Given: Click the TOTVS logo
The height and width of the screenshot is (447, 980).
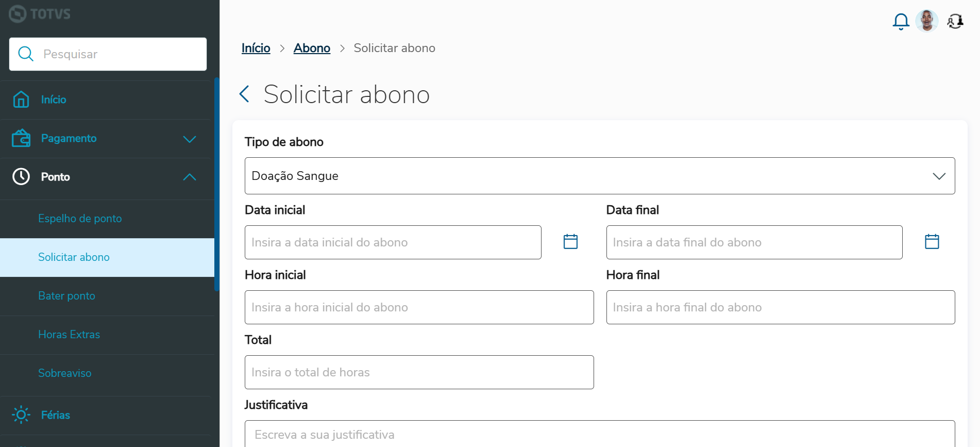Looking at the screenshot, I should coord(40,14).
